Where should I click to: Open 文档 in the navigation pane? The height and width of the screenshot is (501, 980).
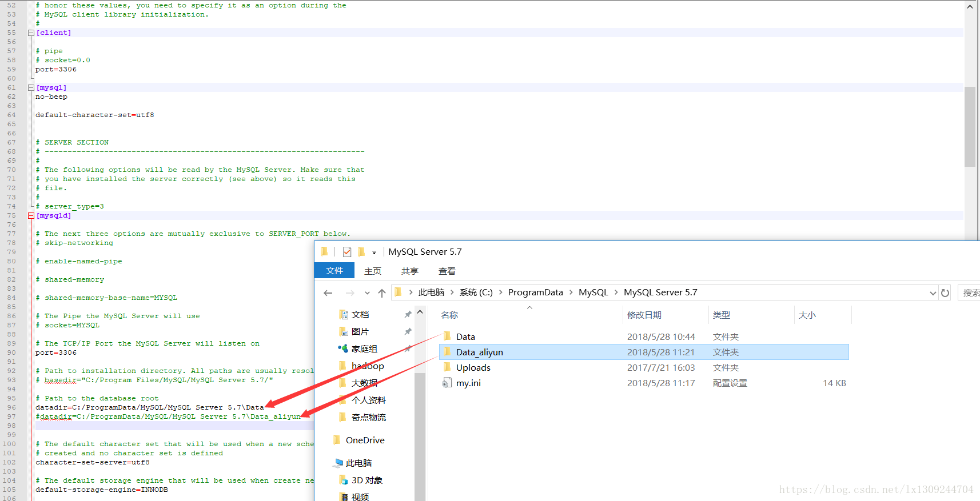[360, 315]
